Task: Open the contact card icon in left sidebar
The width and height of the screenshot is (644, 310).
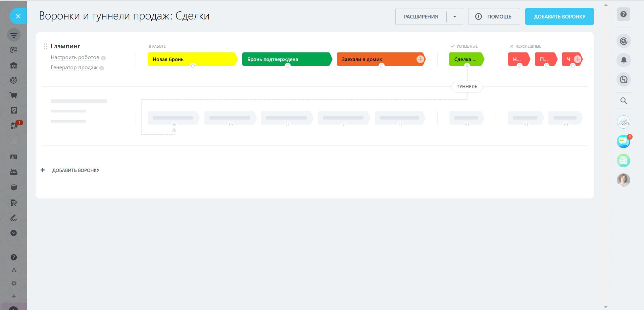Action: [x=14, y=157]
